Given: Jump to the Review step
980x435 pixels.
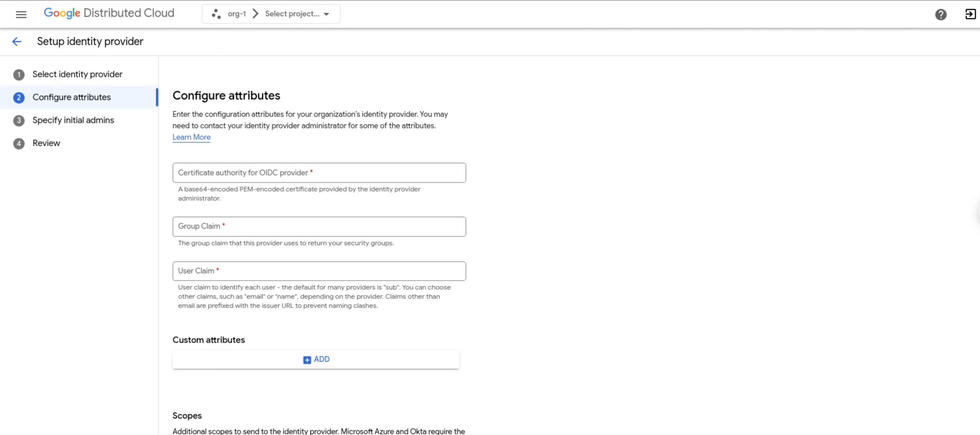Looking at the screenshot, I should point(46,143).
